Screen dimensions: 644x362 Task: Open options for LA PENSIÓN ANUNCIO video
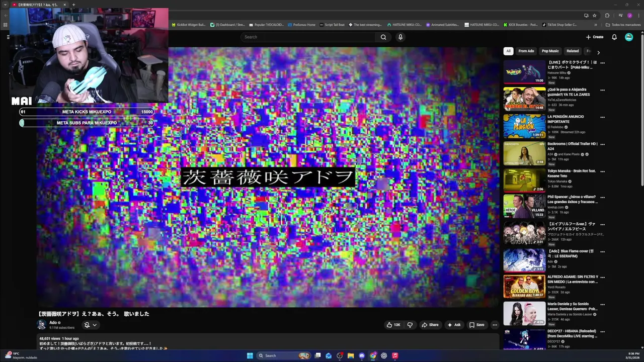(x=602, y=117)
